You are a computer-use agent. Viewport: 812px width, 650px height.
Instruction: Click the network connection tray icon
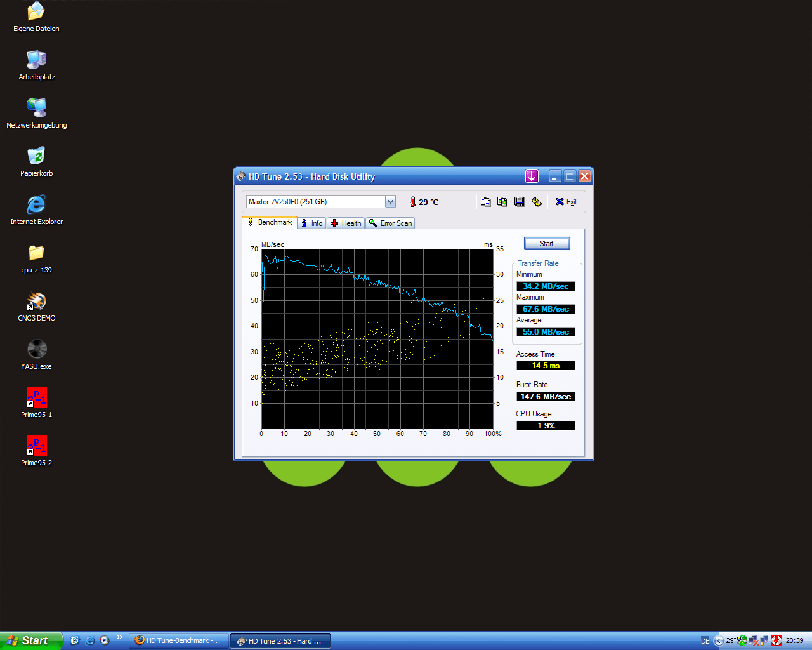click(764, 641)
